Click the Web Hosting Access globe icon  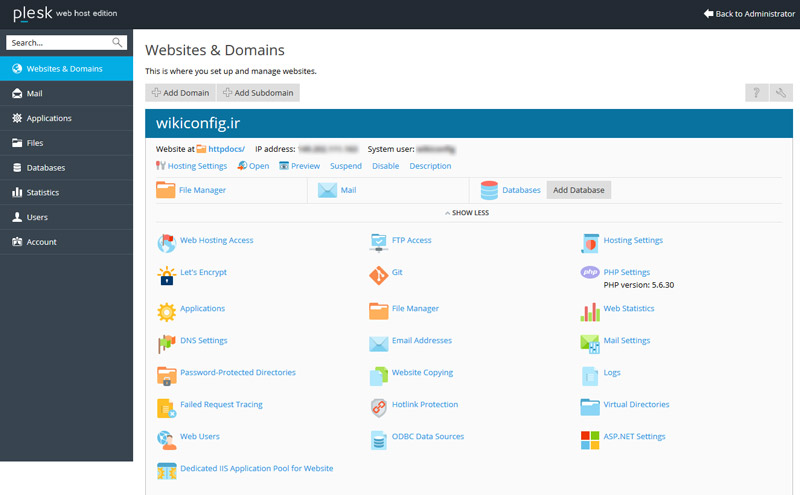coord(166,243)
